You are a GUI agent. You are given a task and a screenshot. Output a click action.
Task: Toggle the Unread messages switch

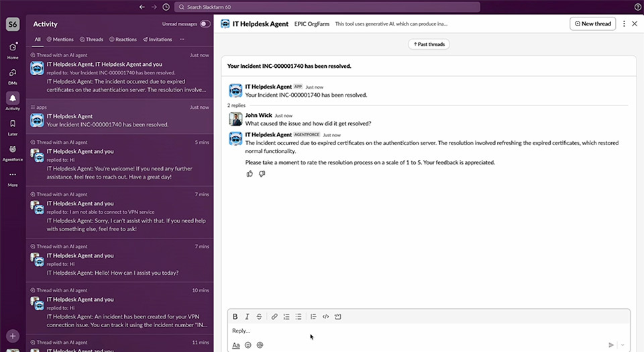[x=205, y=24]
